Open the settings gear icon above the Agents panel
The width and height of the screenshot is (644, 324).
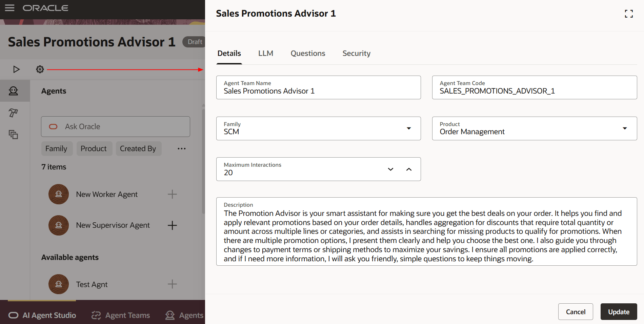(x=40, y=69)
